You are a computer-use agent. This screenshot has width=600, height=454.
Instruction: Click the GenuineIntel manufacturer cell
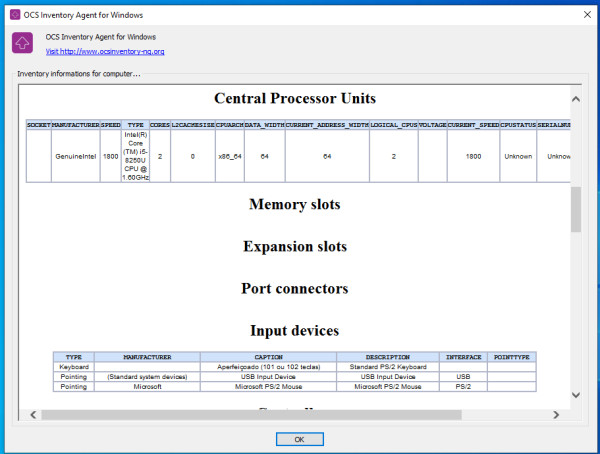[76, 156]
